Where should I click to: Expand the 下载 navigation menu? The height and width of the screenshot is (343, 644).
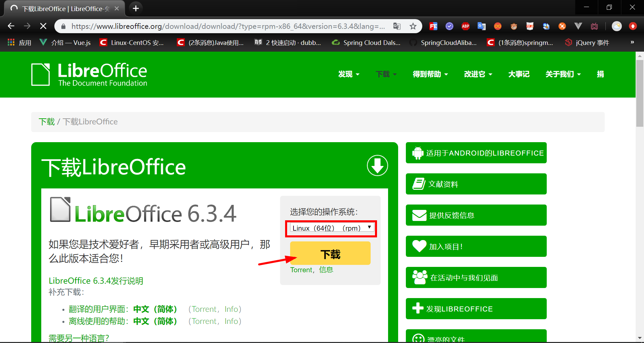pos(386,74)
